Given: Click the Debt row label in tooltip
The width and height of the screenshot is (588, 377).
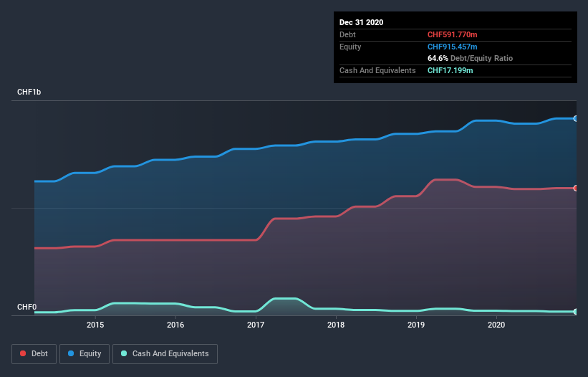Looking at the screenshot, I should 347,34.
